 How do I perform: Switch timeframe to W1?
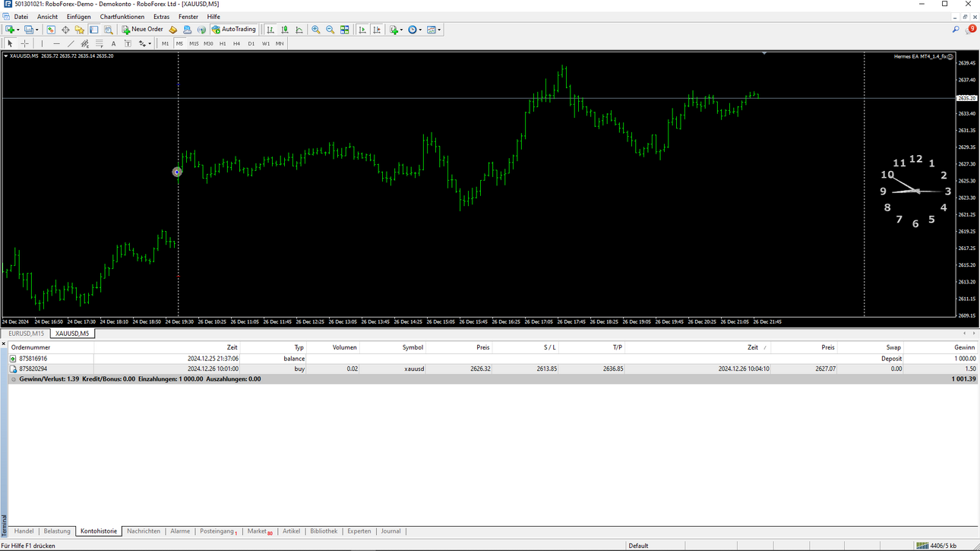pyautogui.click(x=265, y=44)
